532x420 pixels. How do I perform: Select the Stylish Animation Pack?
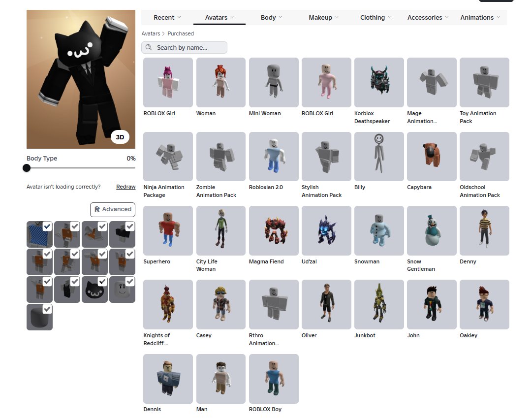tap(326, 157)
